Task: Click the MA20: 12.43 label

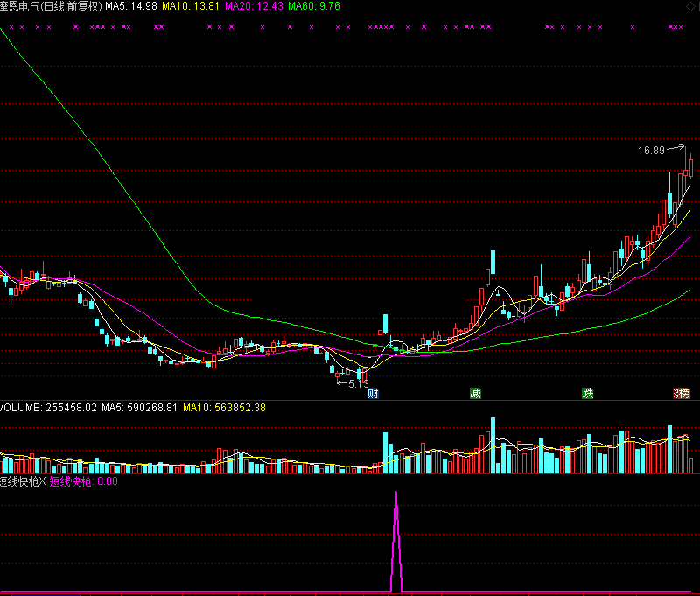Action: [x=254, y=6]
